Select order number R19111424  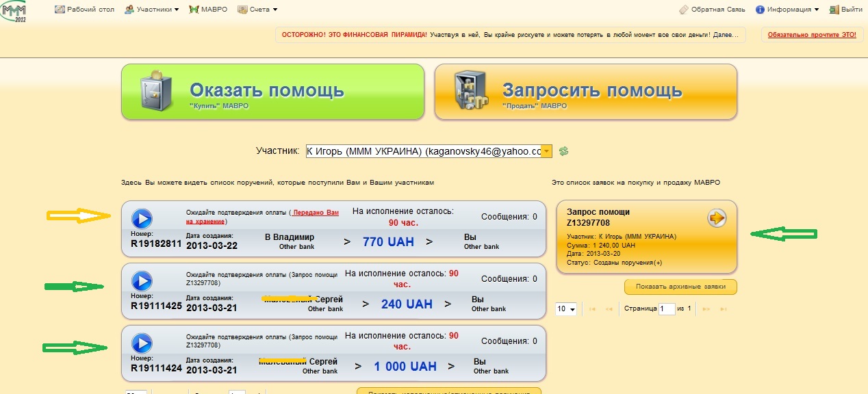pos(156,367)
